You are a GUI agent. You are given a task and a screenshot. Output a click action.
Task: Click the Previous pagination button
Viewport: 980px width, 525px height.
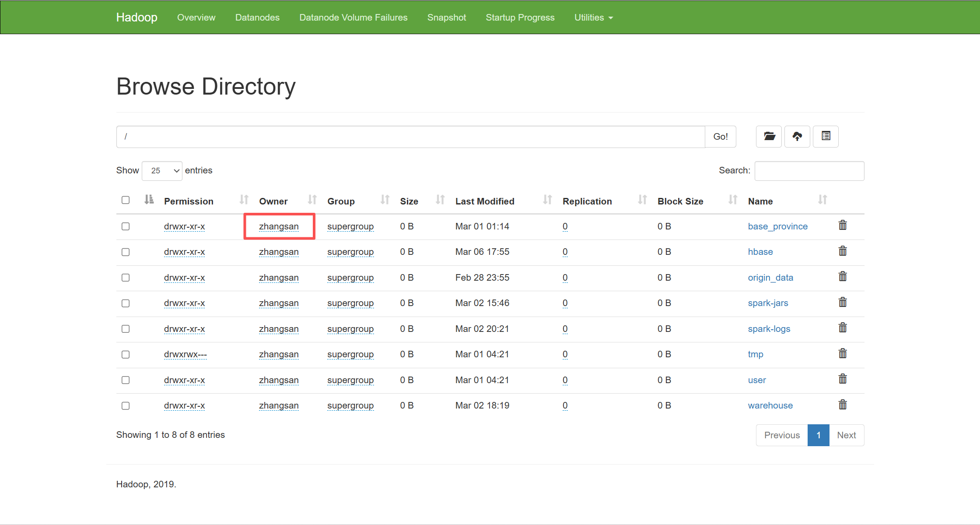pyautogui.click(x=782, y=435)
